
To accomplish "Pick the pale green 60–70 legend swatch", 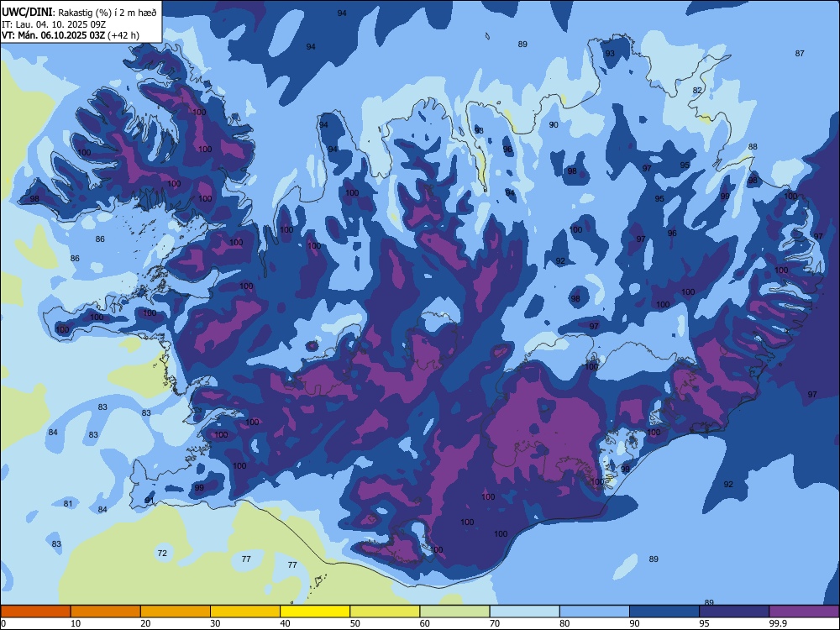I will [454, 612].
